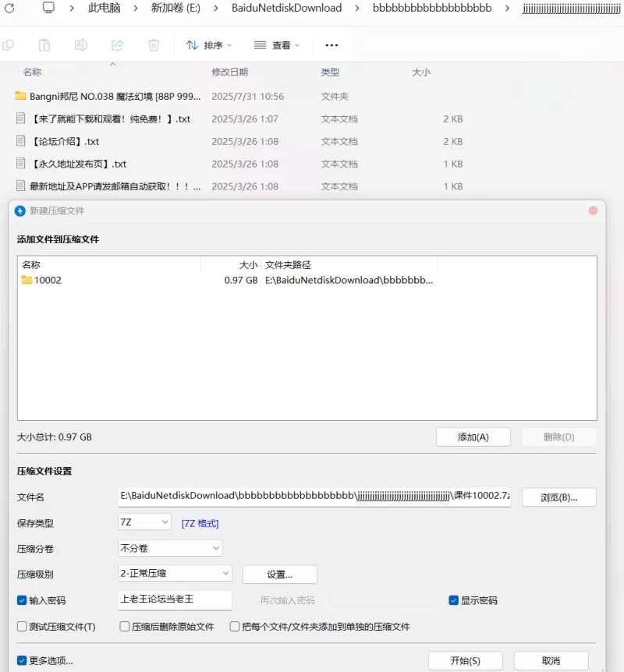Click the computer icon in the address bar
624x672 pixels.
click(x=48, y=8)
